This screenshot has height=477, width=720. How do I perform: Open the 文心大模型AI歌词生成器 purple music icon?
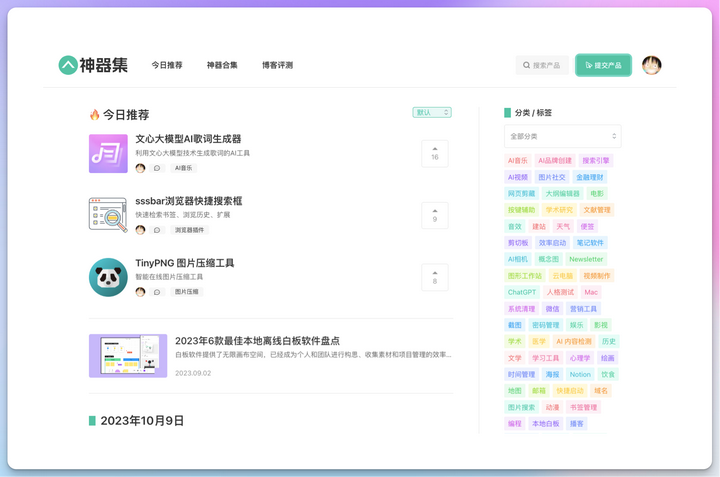[x=108, y=153]
